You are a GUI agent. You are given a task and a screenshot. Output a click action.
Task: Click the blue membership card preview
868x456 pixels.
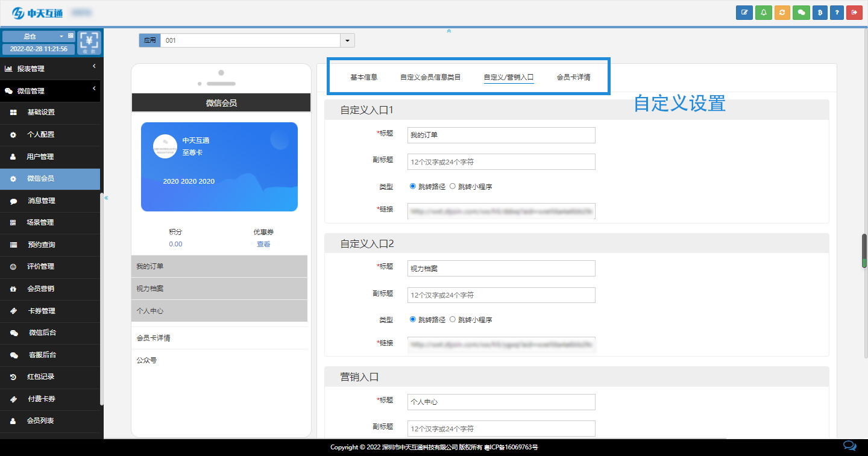219,167
